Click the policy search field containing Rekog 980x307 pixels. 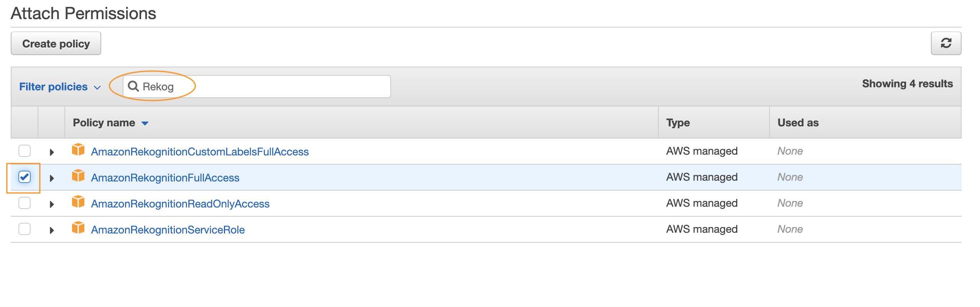point(257,87)
